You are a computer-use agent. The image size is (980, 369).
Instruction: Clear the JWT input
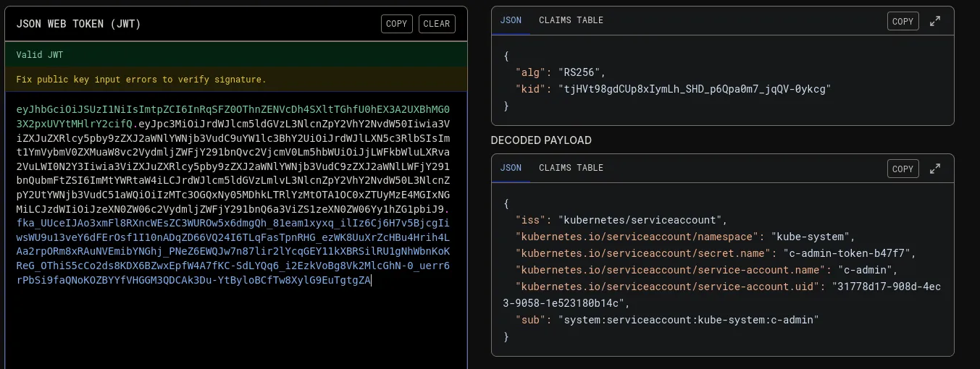437,23
